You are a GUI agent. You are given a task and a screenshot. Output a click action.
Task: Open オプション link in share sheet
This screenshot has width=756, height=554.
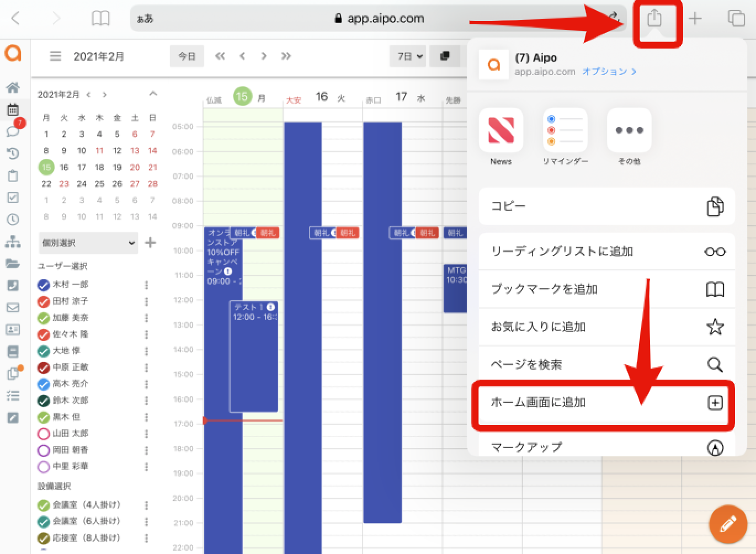pos(609,72)
